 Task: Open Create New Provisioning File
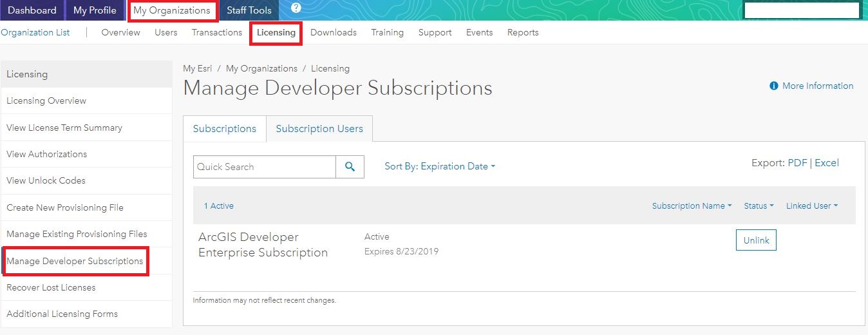coord(86,207)
